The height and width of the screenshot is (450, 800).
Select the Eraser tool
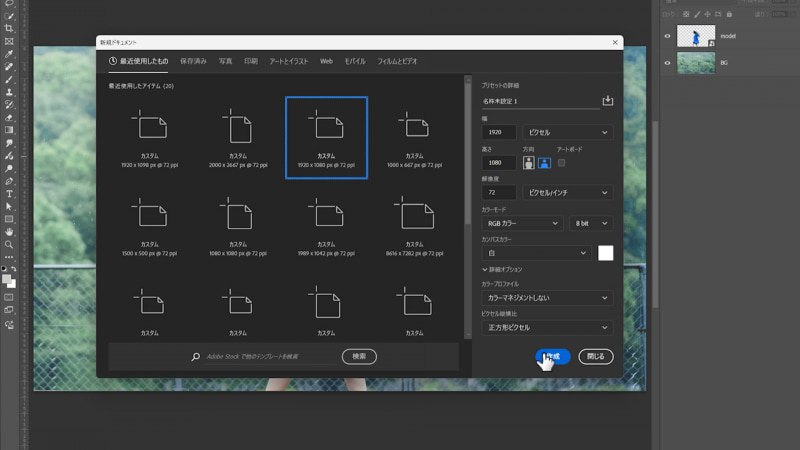tap(9, 117)
